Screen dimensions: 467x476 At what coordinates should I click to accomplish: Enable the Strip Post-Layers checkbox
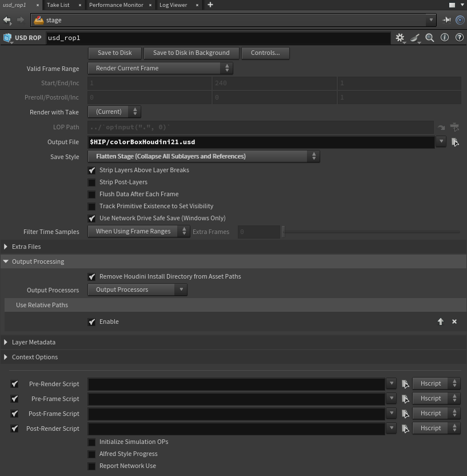(x=92, y=182)
